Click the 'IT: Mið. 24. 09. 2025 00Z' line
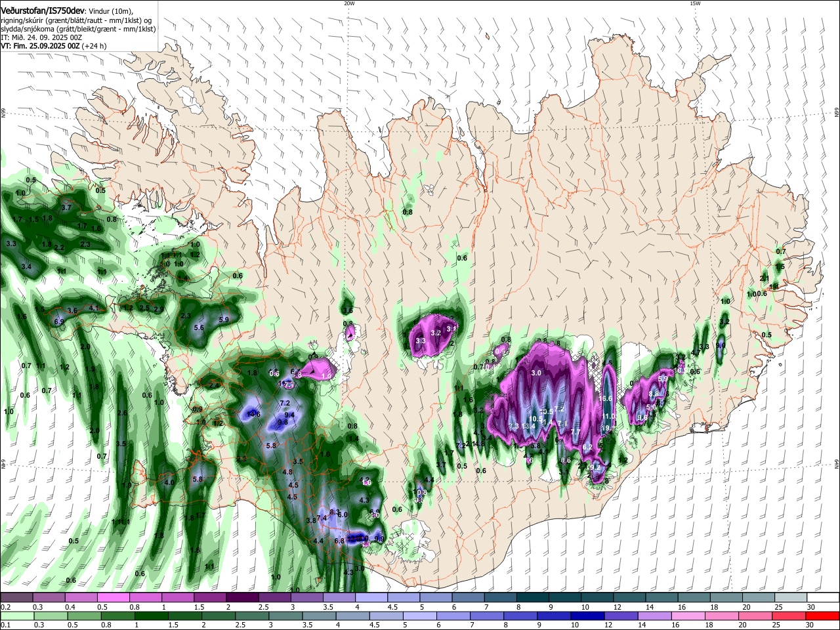 (41, 37)
